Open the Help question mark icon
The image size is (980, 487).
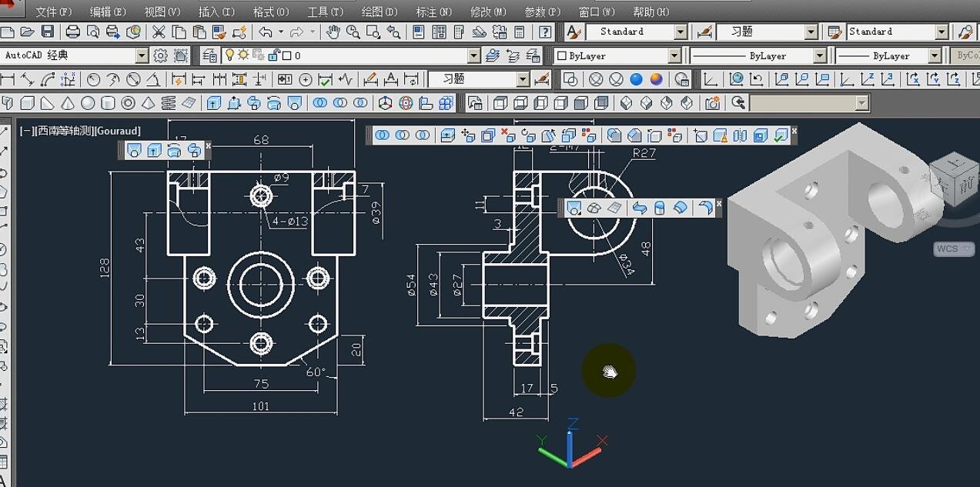tap(545, 32)
